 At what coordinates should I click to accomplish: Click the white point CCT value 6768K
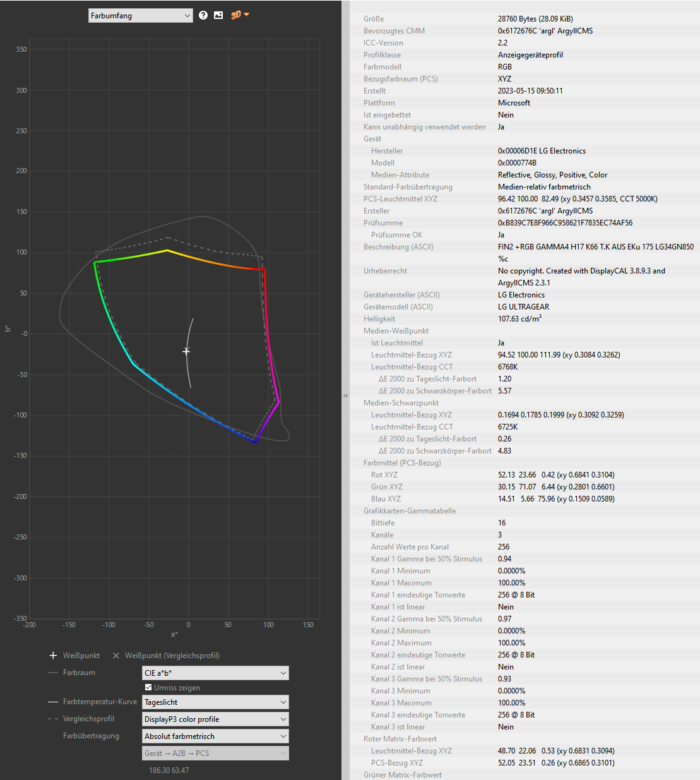(x=507, y=367)
